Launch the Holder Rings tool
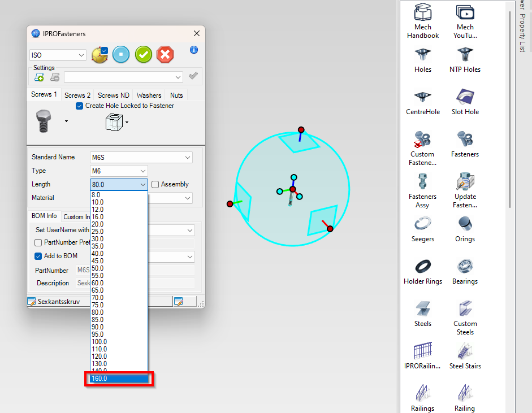The height and width of the screenshot is (413, 532). tap(422, 272)
